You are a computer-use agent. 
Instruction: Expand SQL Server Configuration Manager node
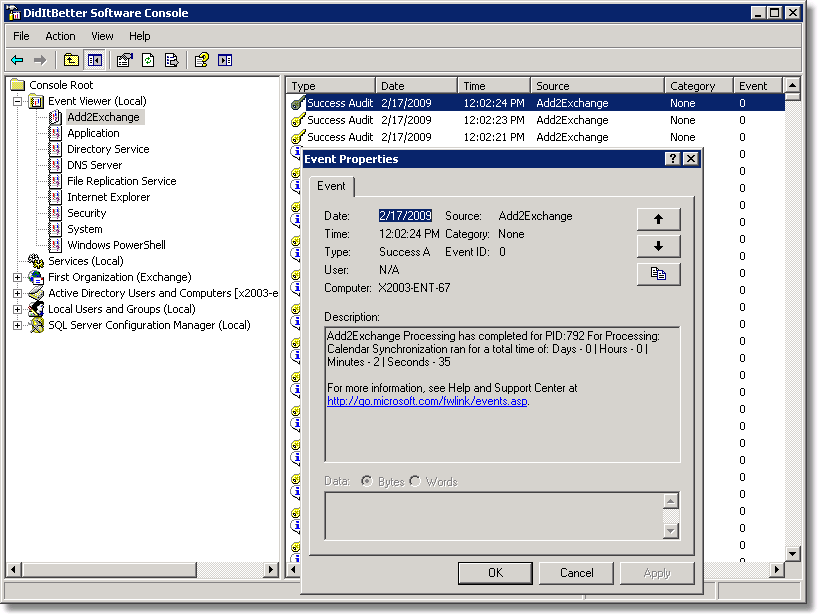(x=17, y=326)
